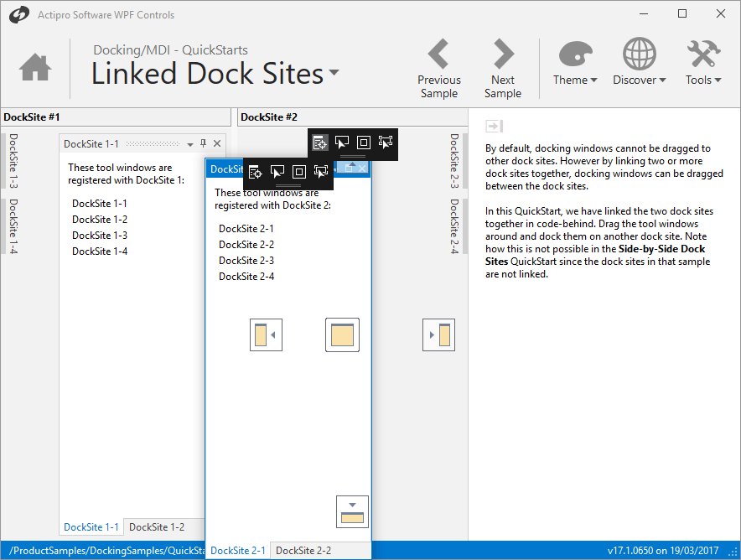Click the Home icon

pos(35,67)
